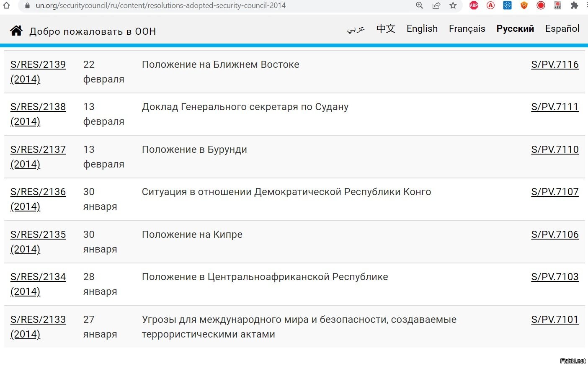Screen dimensions: 588x366
Task: Open the extensions puzzle piece menu
Action: (574, 5)
